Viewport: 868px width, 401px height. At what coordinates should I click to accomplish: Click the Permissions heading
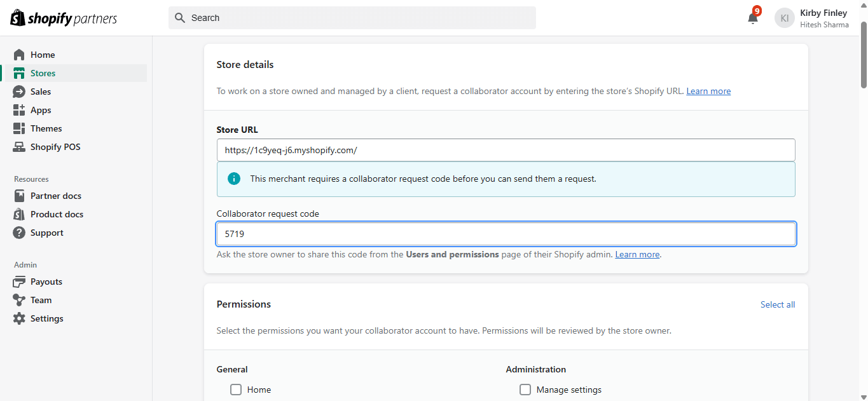[244, 304]
